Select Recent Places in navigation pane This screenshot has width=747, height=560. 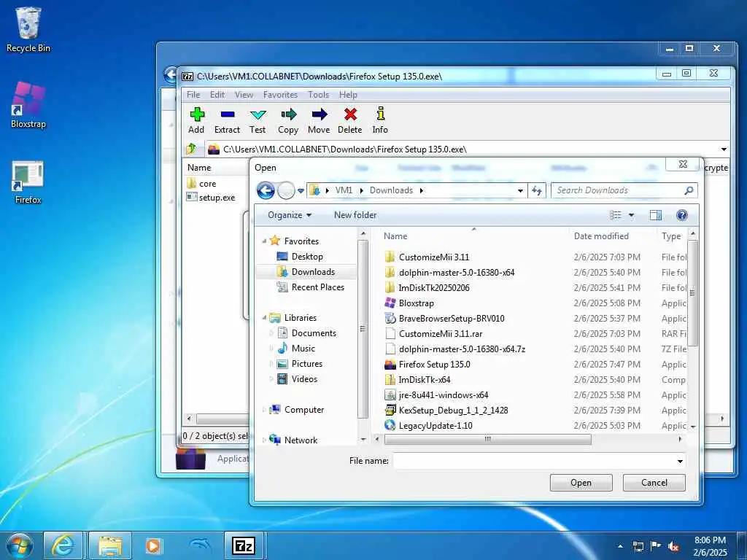pyautogui.click(x=317, y=287)
